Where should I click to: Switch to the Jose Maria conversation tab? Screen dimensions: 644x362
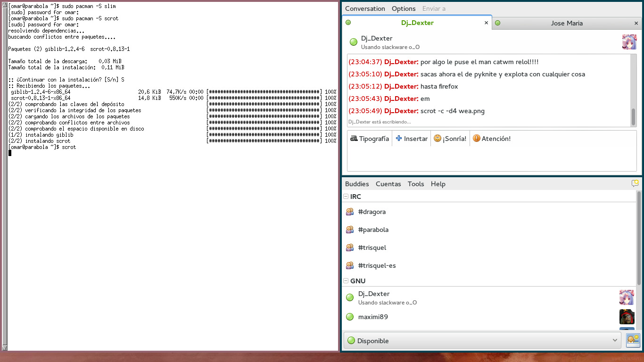[567, 23]
